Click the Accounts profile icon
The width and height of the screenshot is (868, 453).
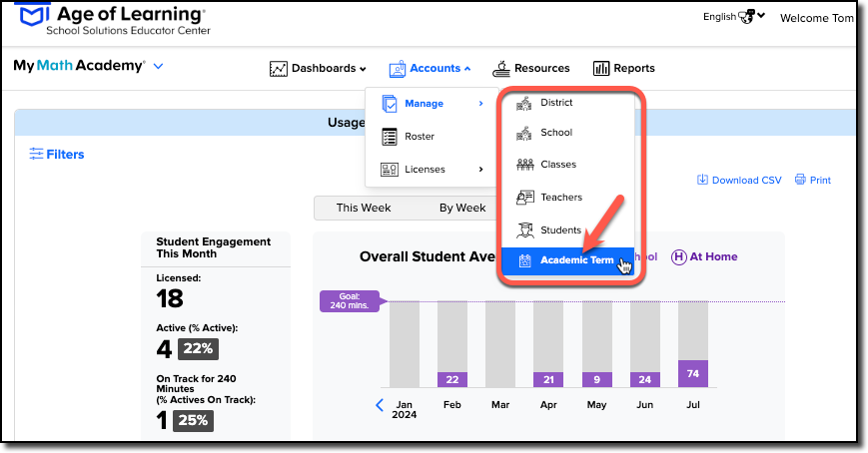coord(397,69)
